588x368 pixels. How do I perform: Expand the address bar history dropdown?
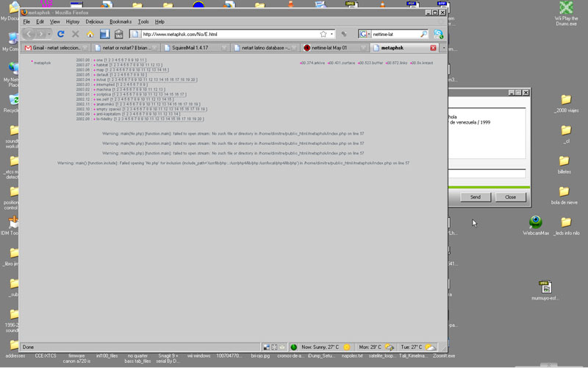(332, 35)
